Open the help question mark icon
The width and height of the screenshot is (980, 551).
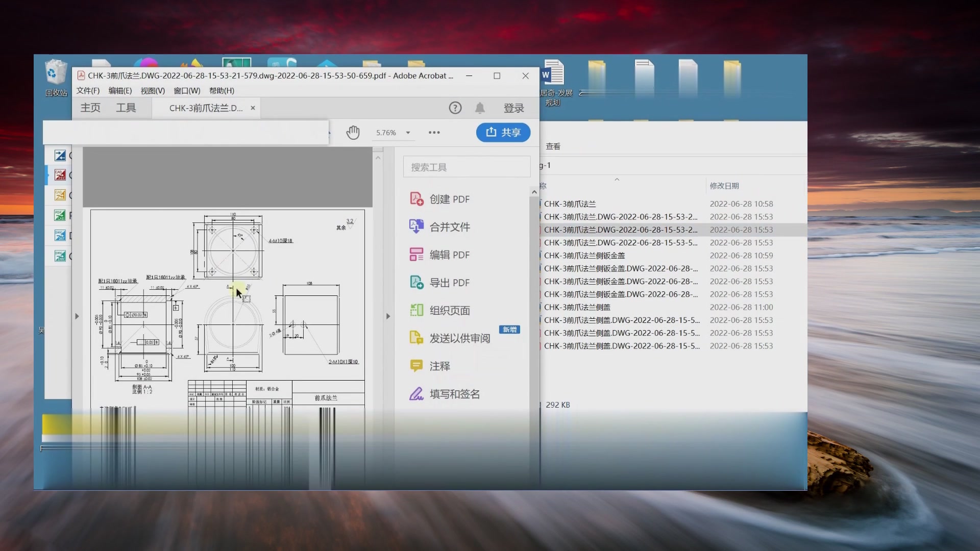click(x=455, y=108)
